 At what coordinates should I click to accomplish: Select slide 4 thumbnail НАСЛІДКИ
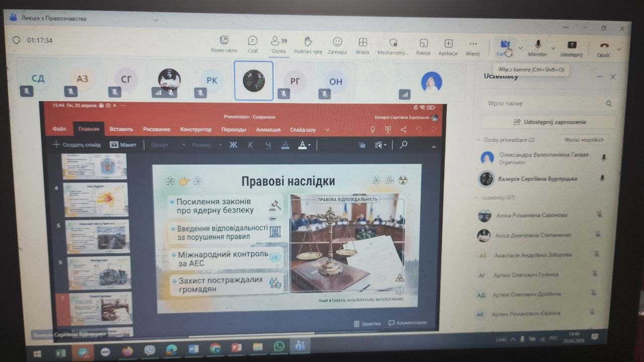pos(96,200)
